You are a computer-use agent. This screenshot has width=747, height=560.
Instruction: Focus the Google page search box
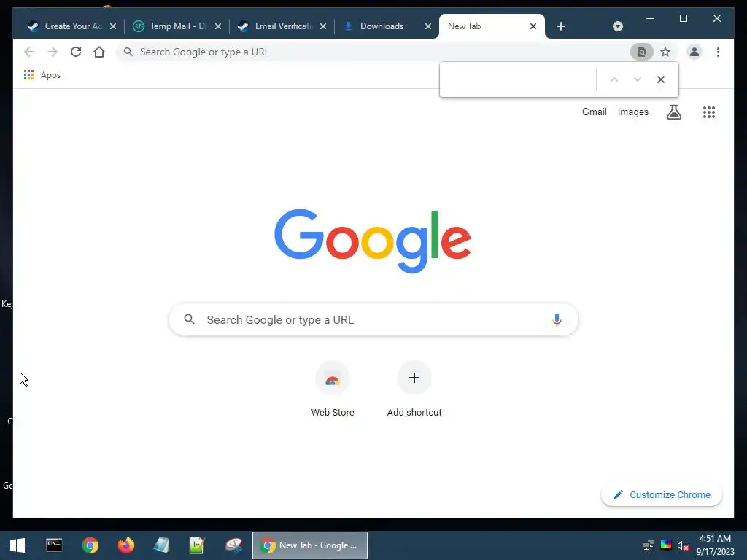tap(373, 319)
